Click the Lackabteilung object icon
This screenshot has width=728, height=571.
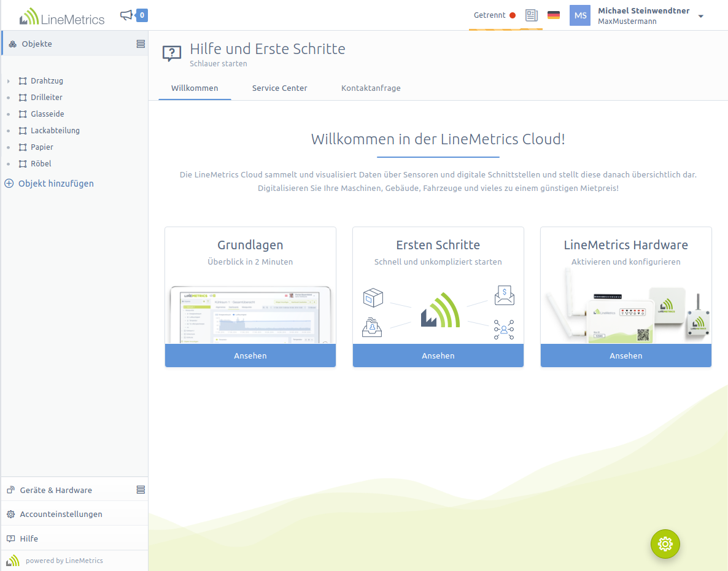[x=23, y=131]
